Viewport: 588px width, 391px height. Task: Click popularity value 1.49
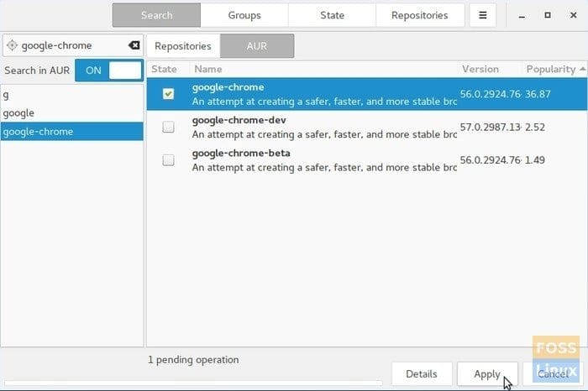coord(535,160)
